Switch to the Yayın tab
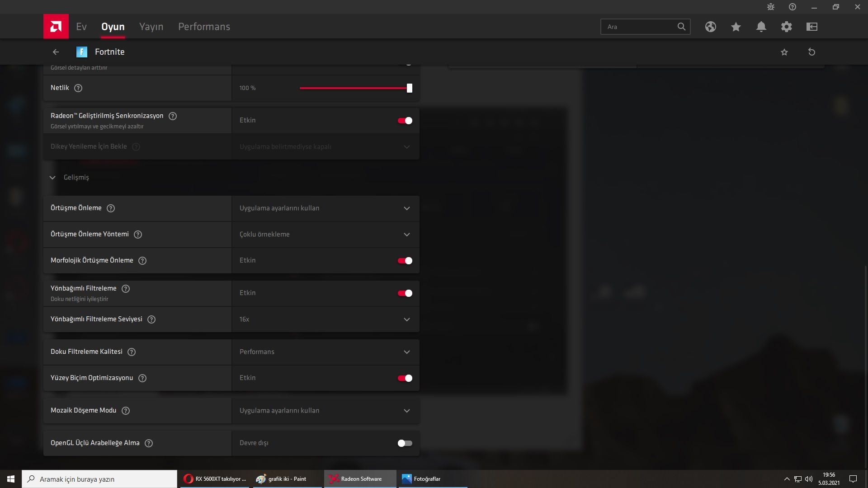868x488 pixels. click(151, 27)
